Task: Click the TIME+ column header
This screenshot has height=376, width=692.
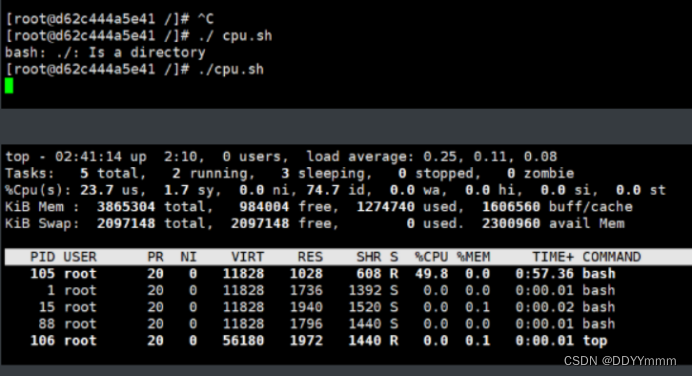Action: click(553, 257)
